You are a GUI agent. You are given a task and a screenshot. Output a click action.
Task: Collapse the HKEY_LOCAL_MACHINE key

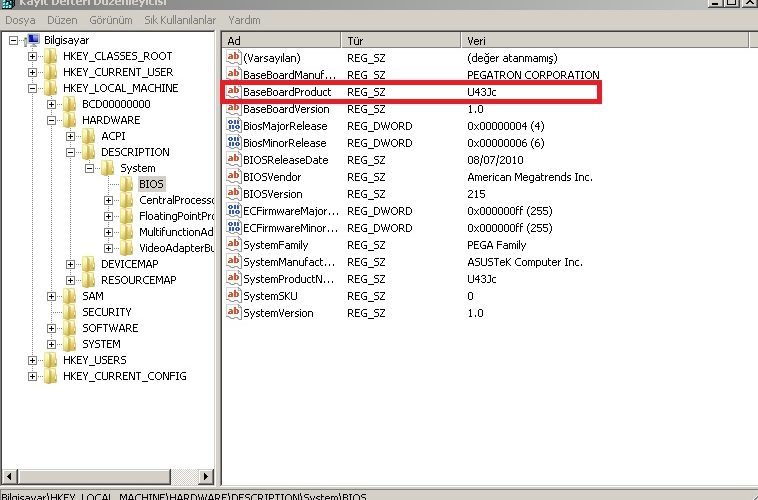click(33, 88)
